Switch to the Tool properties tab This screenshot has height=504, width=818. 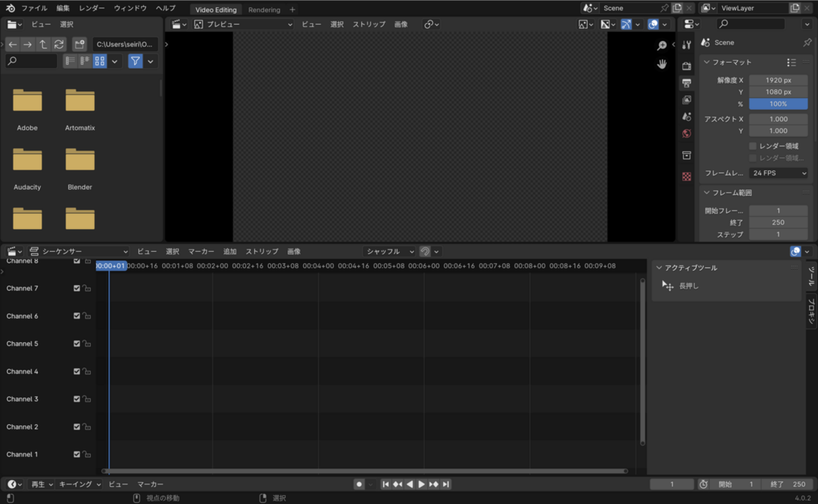[x=686, y=43]
